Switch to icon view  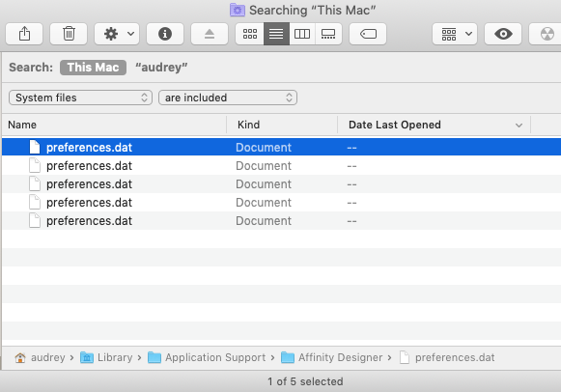250,34
